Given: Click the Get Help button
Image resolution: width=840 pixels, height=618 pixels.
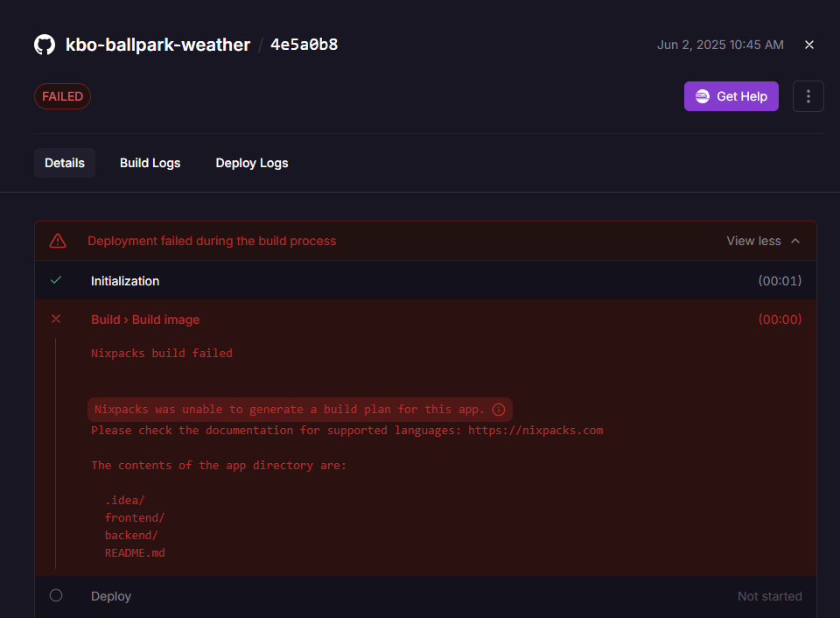Looking at the screenshot, I should pyautogui.click(x=731, y=96).
